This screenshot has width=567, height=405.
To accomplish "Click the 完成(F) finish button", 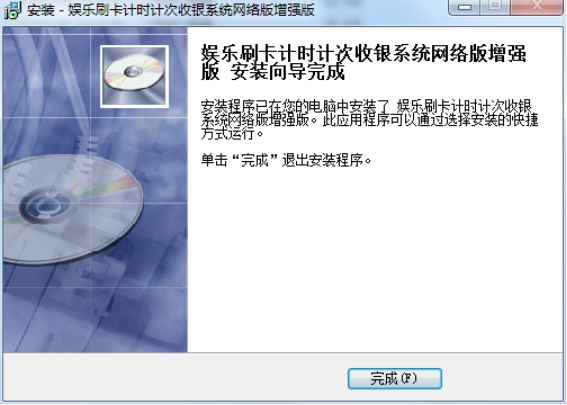I will pos(395,378).
